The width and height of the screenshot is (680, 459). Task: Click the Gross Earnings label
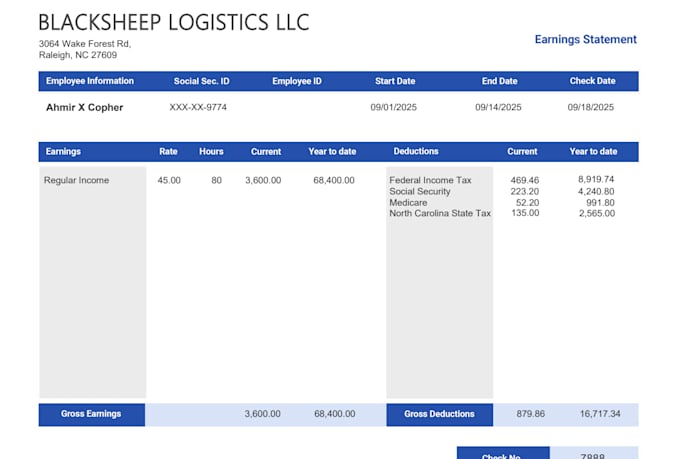tap(91, 414)
